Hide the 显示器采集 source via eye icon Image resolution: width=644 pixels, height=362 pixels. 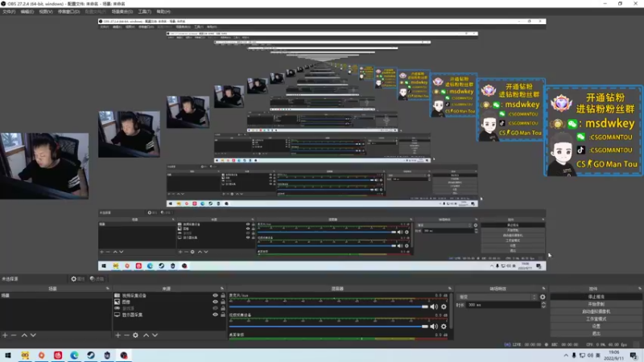pyautogui.click(x=215, y=315)
